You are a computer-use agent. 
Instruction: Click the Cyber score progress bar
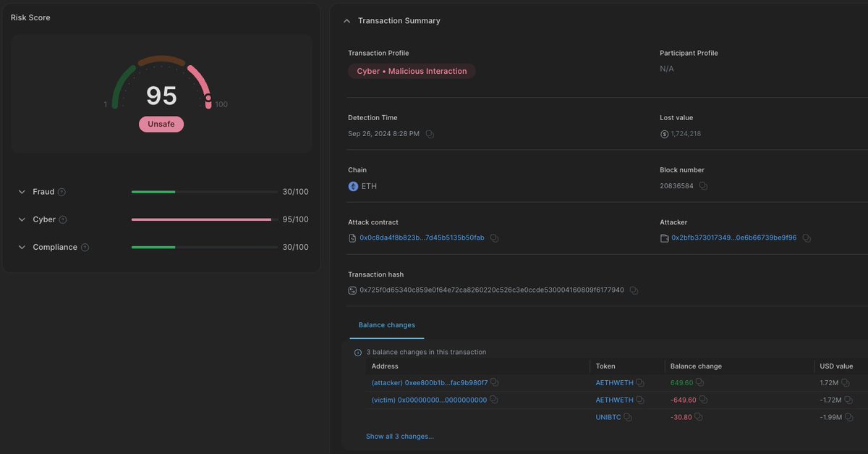click(x=203, y=219)
